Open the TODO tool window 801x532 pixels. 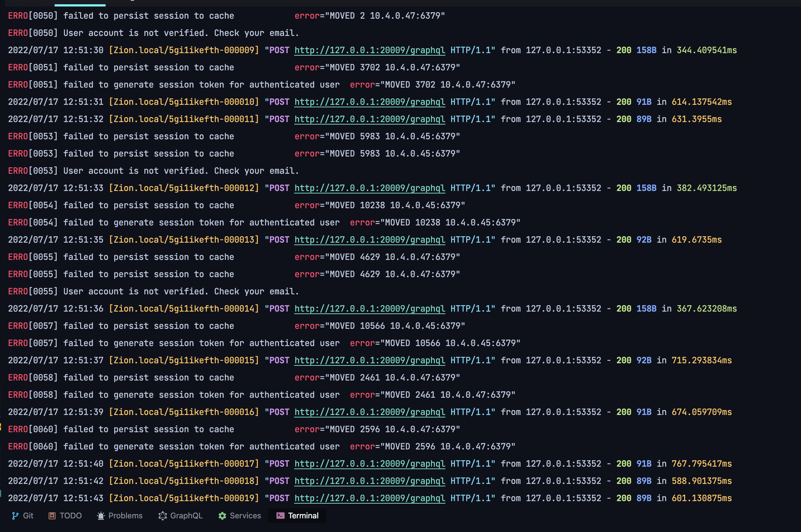point(65,515)
